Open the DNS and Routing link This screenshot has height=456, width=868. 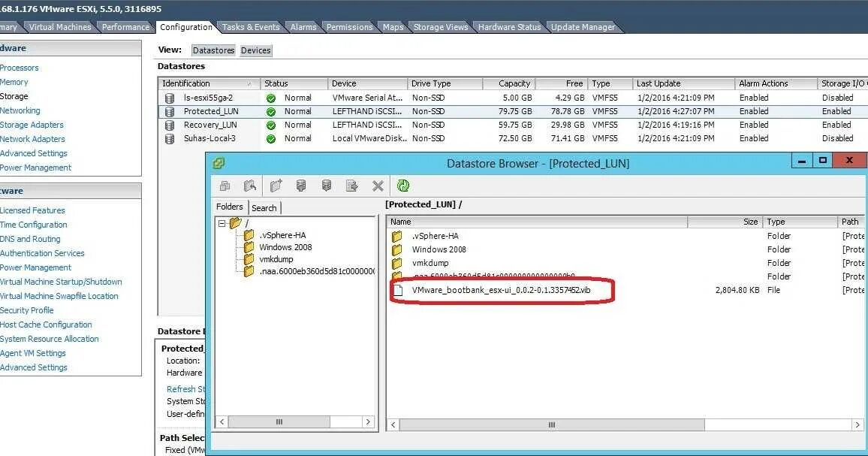pos(30,240)
